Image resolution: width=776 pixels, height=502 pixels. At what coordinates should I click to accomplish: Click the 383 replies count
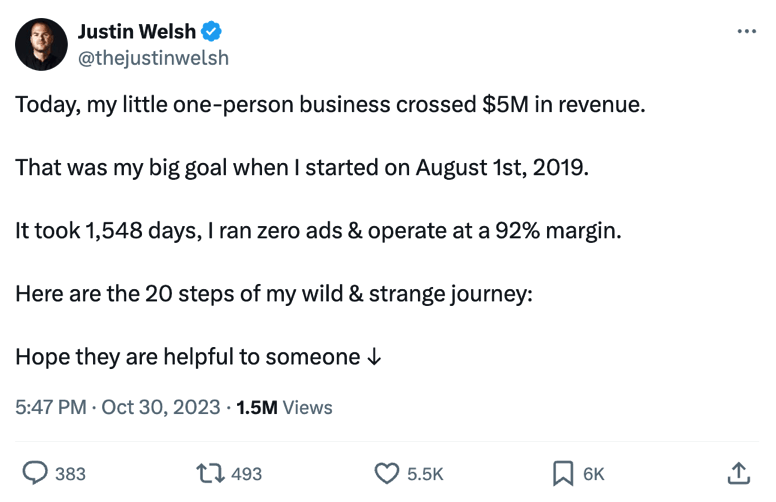coord(70,473)
